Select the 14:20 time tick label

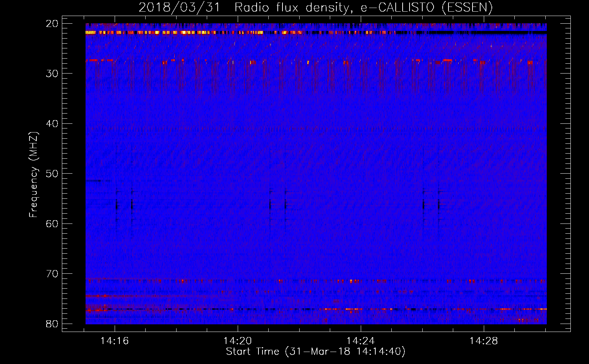click(x=238, y=341)
